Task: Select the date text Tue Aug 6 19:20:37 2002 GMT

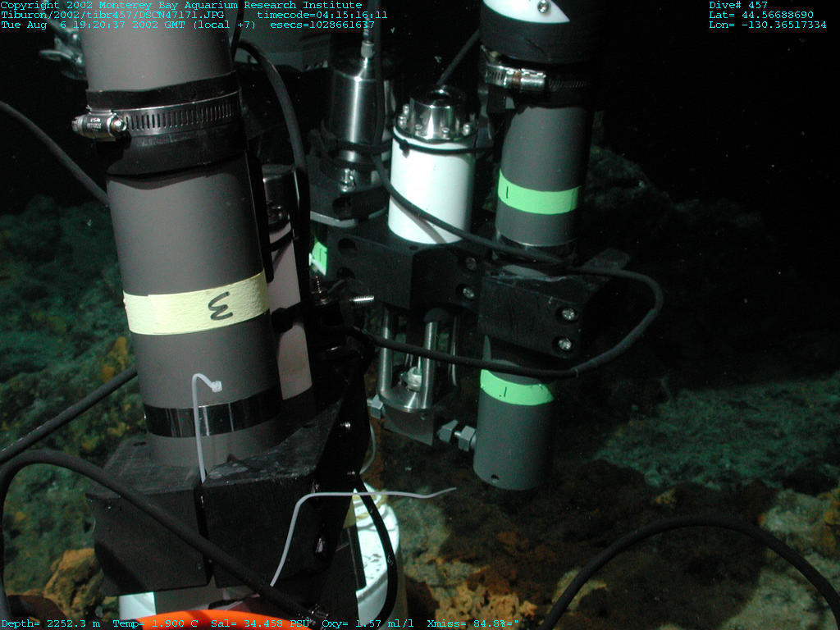Action: 94,25
